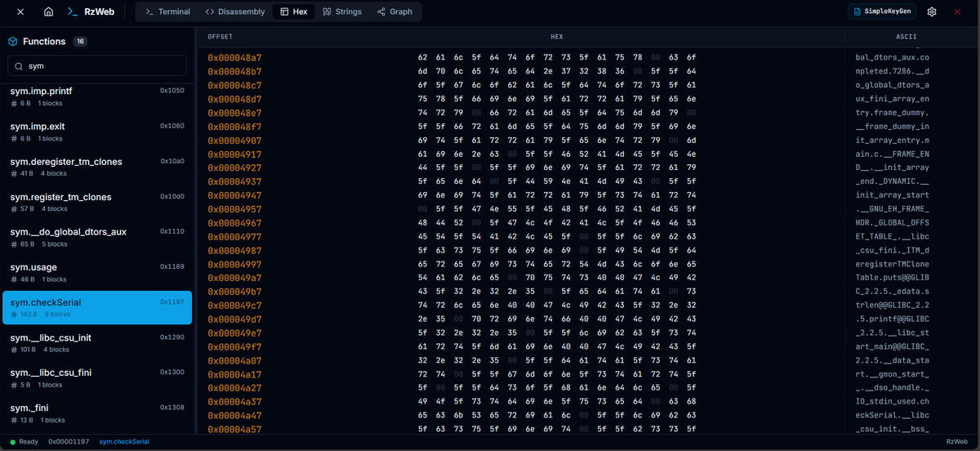Click the ASCII column header
The height and width of the screenshot is (451, 980).
point(906,37)
